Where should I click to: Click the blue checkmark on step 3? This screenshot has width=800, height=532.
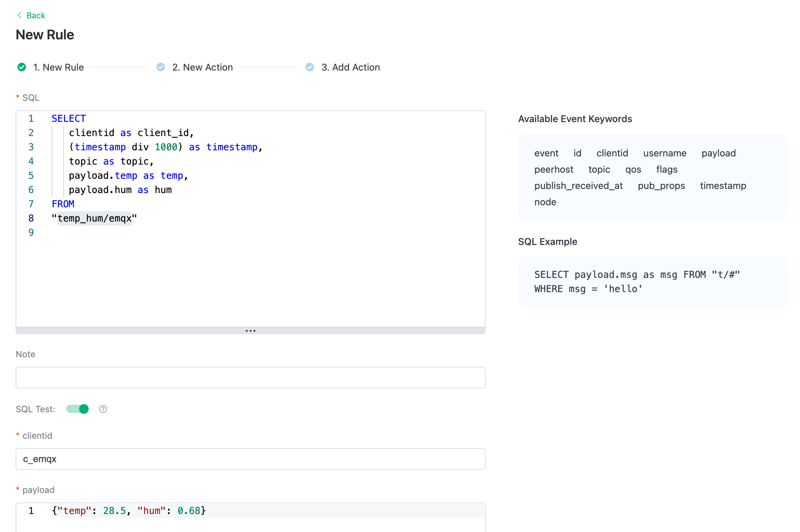pos(310,67)
